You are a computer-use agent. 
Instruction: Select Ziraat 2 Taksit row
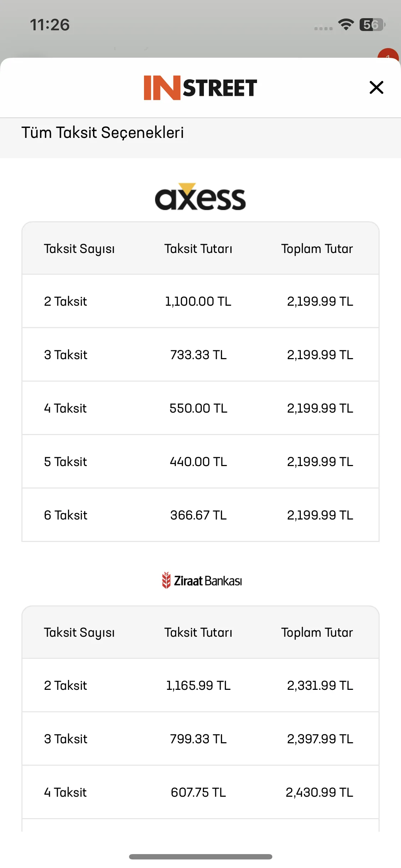[x=200, y=685]
